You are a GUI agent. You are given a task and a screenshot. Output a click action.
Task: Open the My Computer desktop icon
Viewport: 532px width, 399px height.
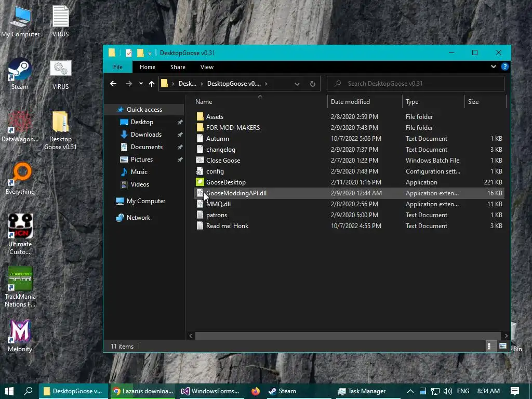(20, 21)
